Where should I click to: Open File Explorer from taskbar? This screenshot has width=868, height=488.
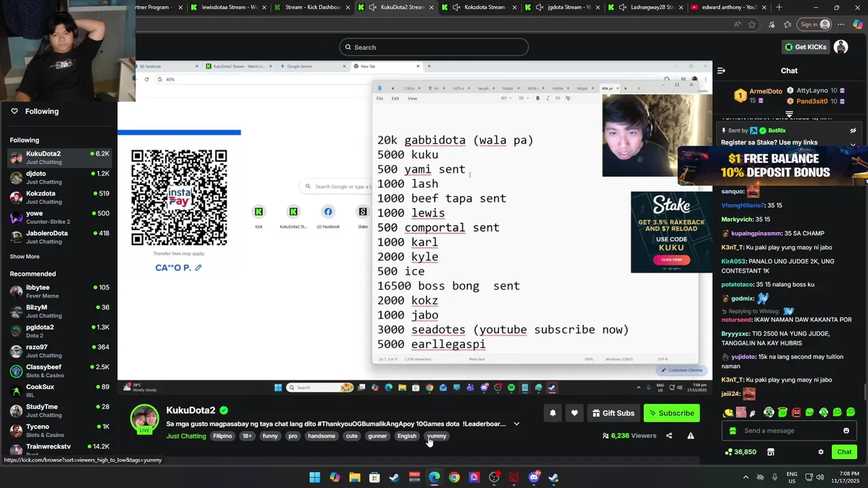pos(355,477)
